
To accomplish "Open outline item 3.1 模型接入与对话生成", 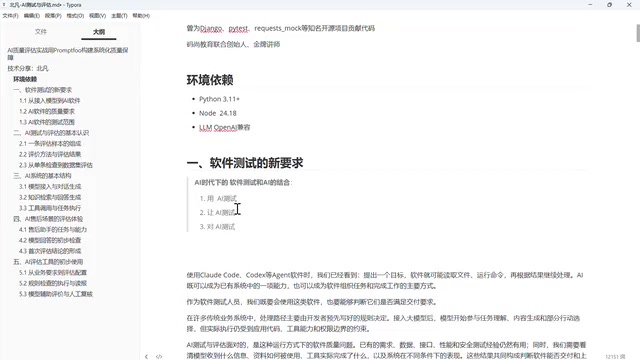I will click(50, 186).
